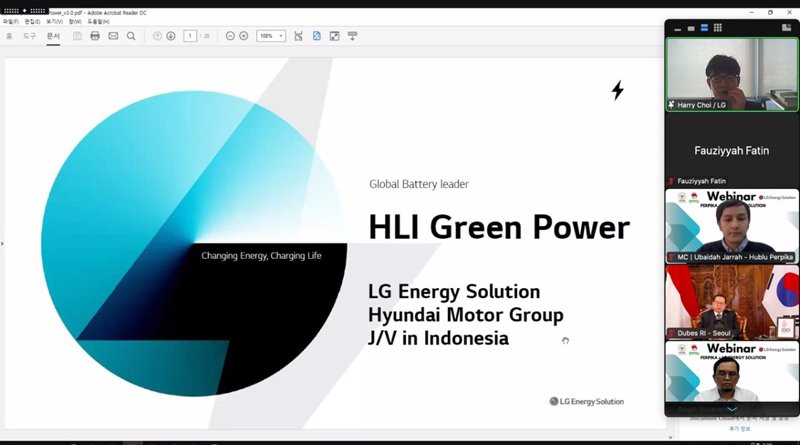This screenshot has height=445, width=800.
Task: Select Harry Choi / LG video thumbnail
Action: [732, 74]
